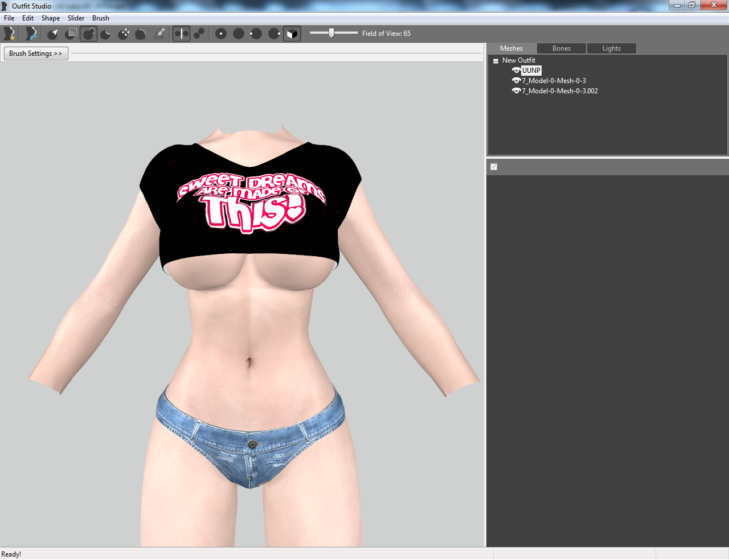Viewport: 729px width, 560px height.
Task: Switch to the Meshes tab
Action: (x=511, y=48)
